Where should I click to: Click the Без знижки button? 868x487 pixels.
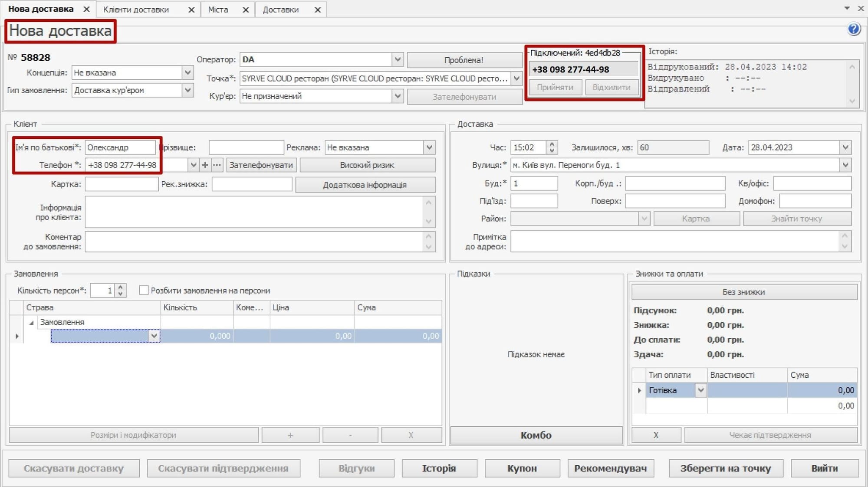coord(744,292)
